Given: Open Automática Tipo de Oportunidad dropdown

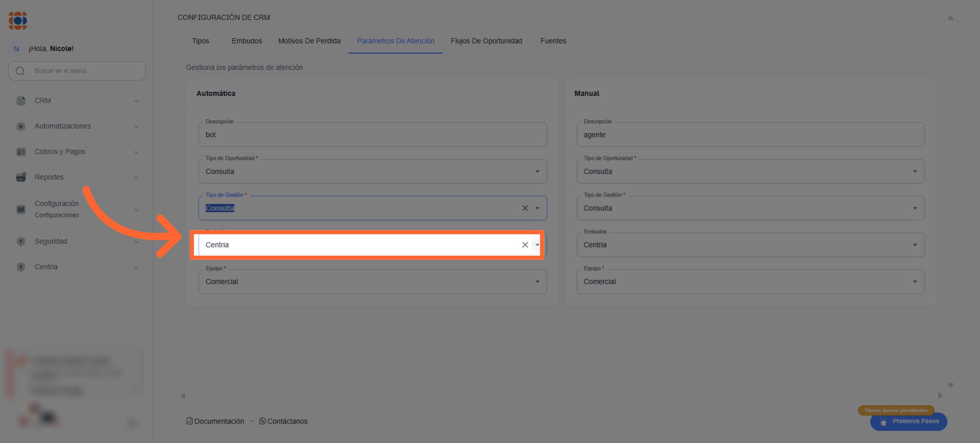Looking at the screenshot, I should click(537, 171).
